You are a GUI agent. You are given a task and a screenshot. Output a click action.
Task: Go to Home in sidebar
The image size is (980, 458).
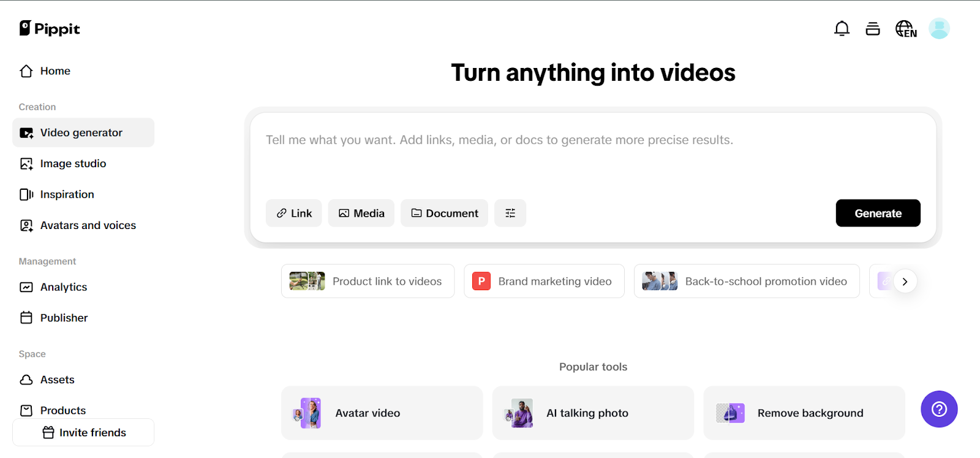click(55, 71)
